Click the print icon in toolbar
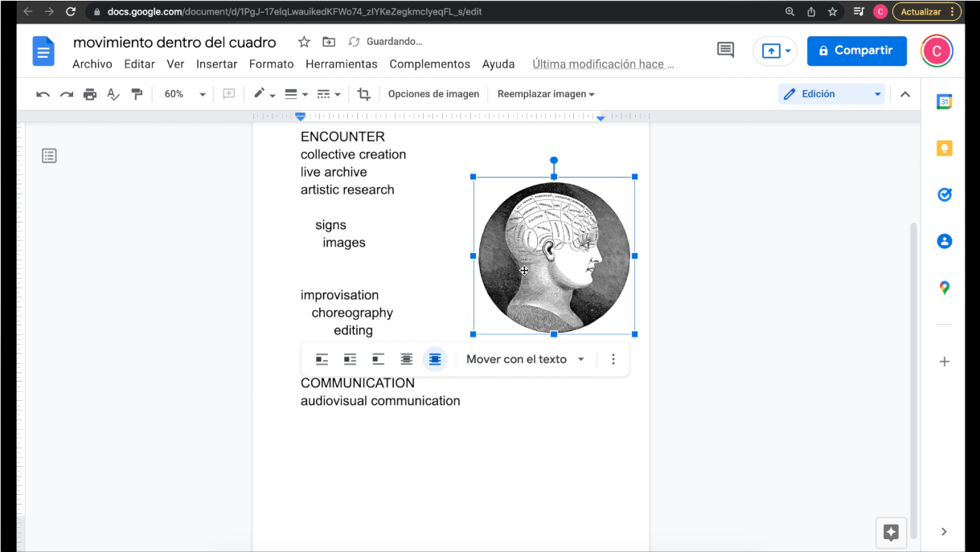Image resolution: width=980 pixels, height=552 pixels. coord(90,94)
